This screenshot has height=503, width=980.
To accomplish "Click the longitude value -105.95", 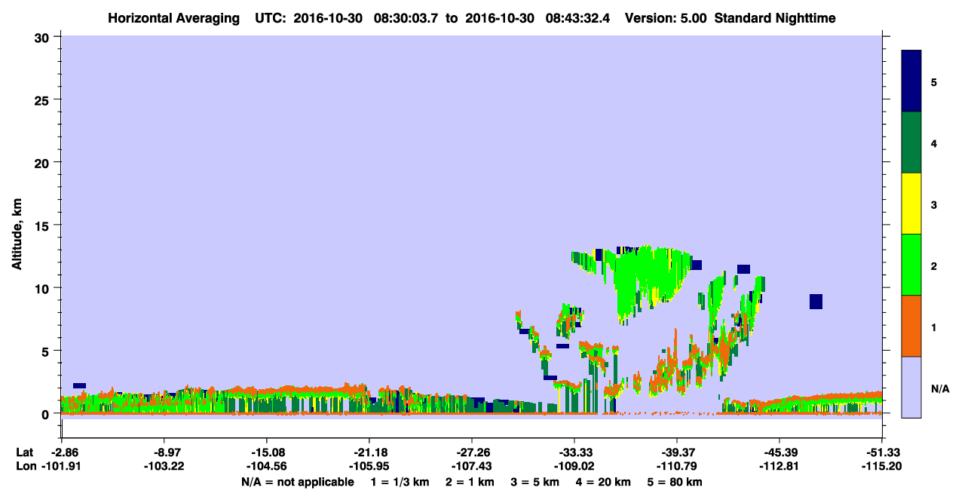I will (369, 466).
